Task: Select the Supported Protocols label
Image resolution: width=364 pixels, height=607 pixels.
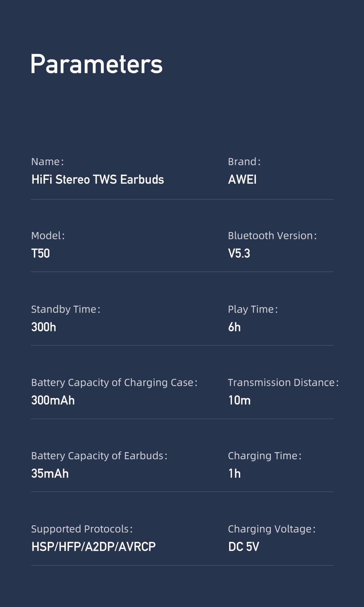Action: 82,529
